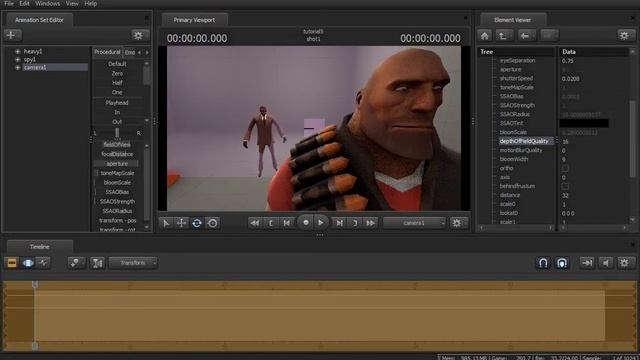The image size is (640, 360).
Task: Step to next frame button
Action: pos(339,223)
